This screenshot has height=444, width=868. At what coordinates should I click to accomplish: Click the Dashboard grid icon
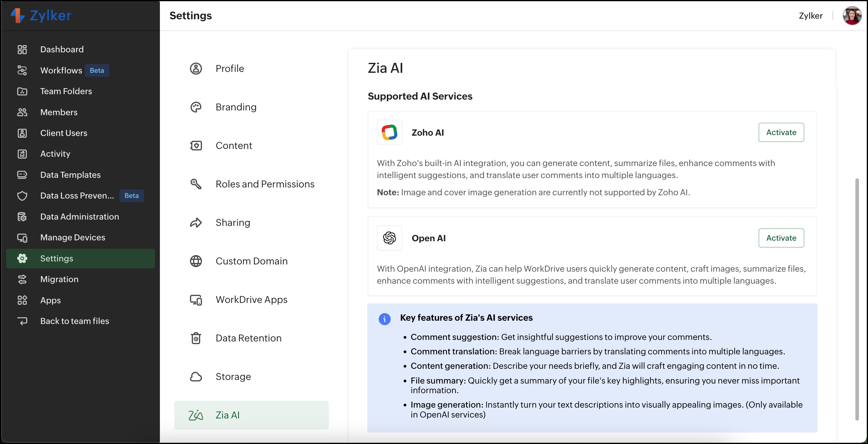[22, 50]
